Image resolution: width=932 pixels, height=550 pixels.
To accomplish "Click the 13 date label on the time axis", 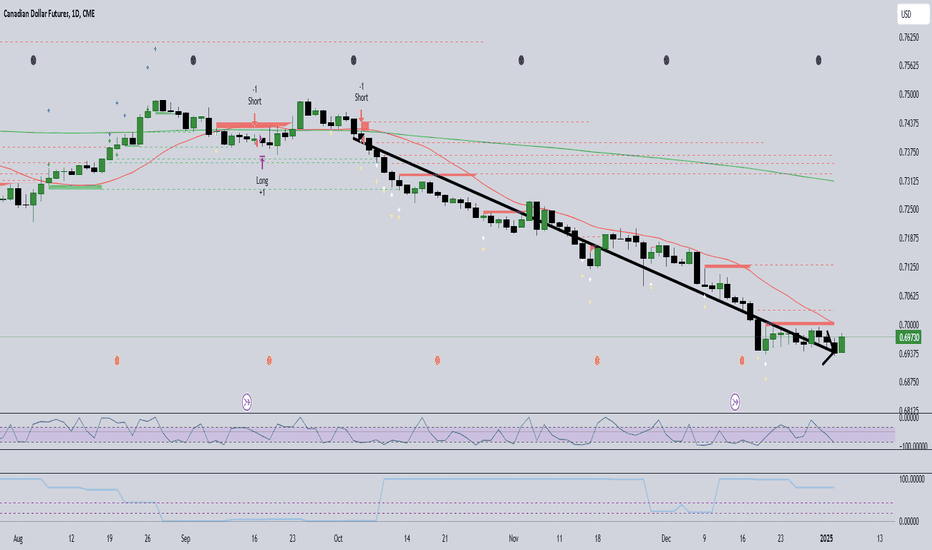I will click(x=880, y=539).
